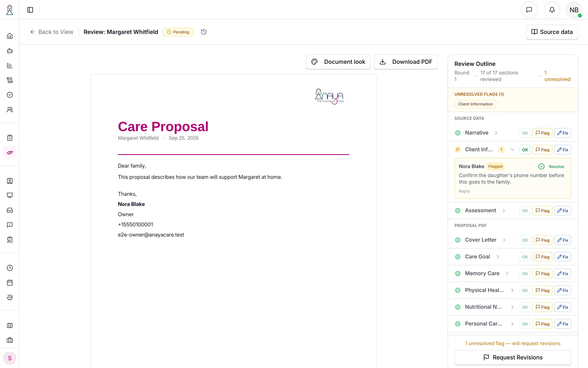Open the inbox tray sidebar icon

tap(10, 210)
